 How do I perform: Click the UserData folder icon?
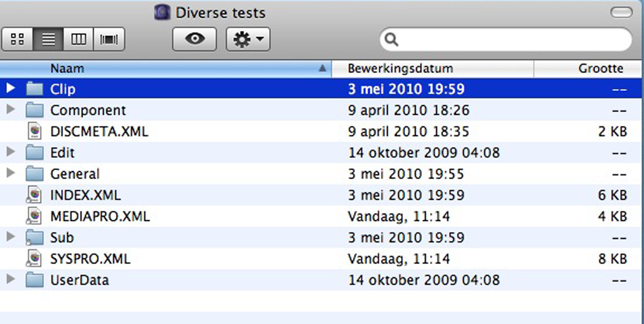pyautogui.click(x=35, y=280)
